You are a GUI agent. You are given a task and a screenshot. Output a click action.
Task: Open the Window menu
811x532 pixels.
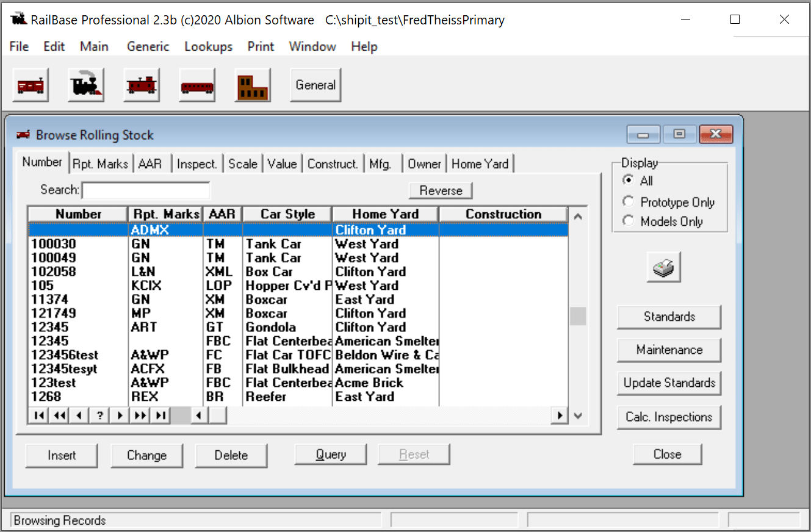click(x=312, y=46)
